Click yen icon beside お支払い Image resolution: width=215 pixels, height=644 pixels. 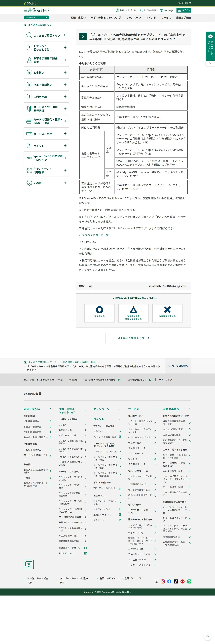tap(29, 73)
